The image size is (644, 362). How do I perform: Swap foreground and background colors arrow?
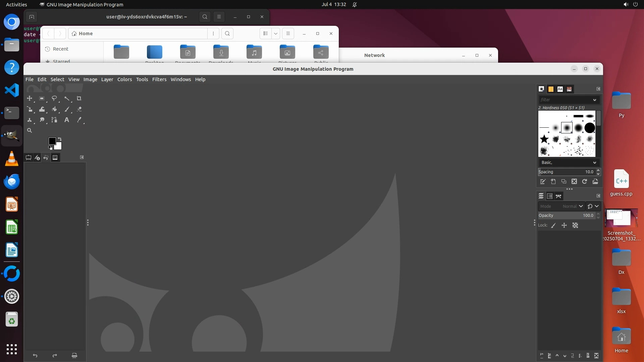tap(60, 139)
